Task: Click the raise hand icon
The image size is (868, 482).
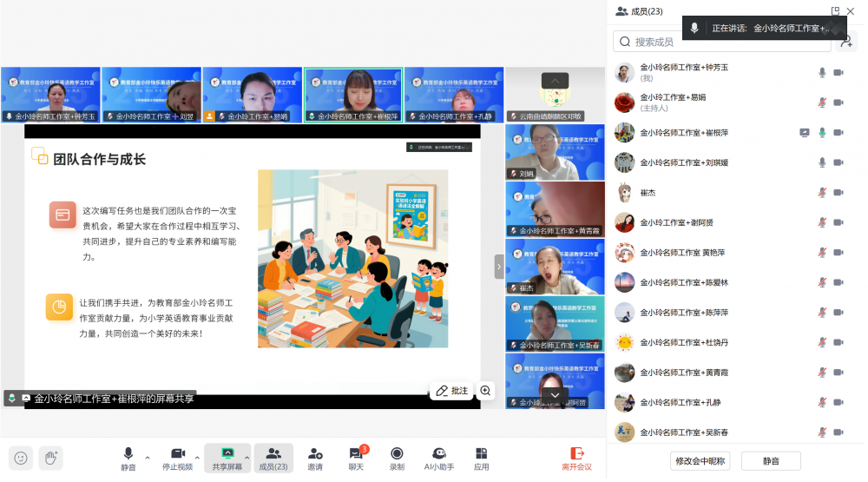Action: [50, 458]
